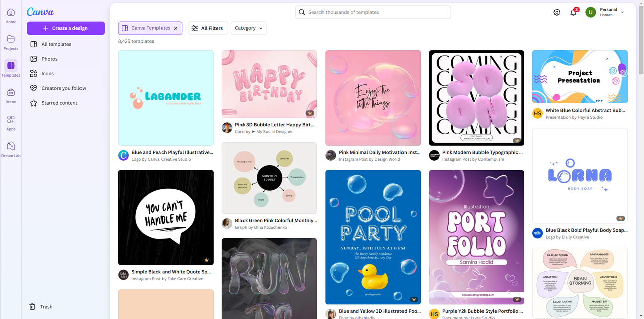Screen dimensions: 644x319
Task: Open Pool Party flyer template
Action: click(x=373, y=237)
